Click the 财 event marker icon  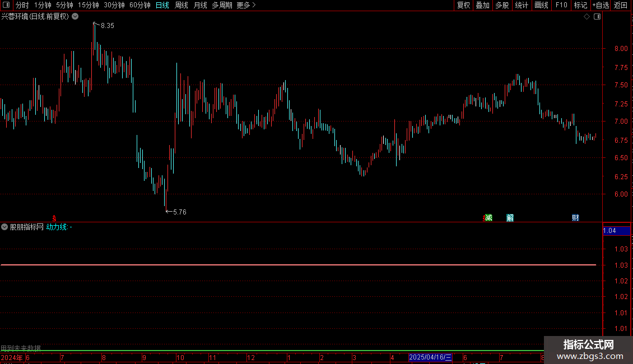(x=576, y=218)
